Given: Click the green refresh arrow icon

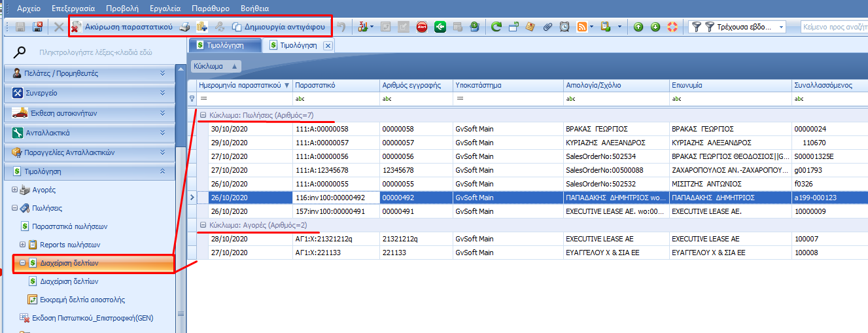Looking at the screenshot, I should 496,27.
